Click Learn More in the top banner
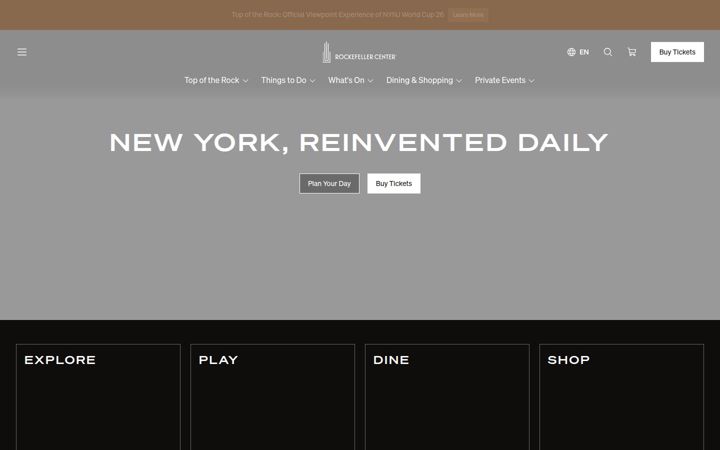Screen dimensions: 720x450 point(468,15)
